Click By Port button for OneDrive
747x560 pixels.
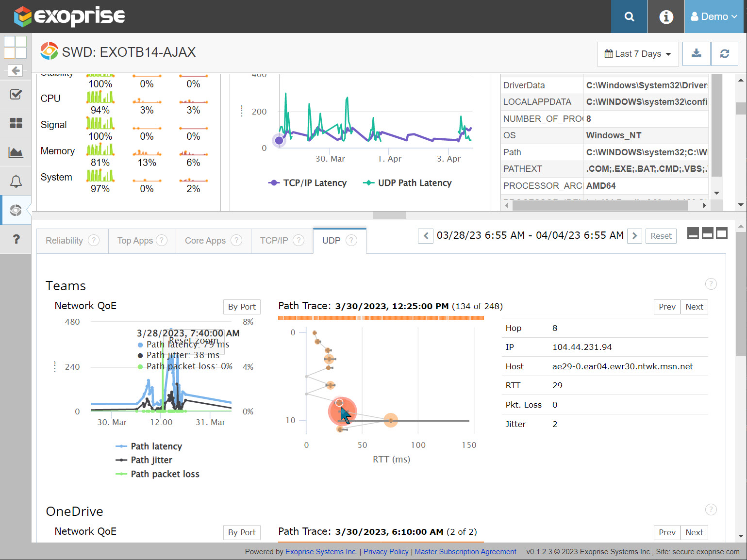click(x=242, y=532)
